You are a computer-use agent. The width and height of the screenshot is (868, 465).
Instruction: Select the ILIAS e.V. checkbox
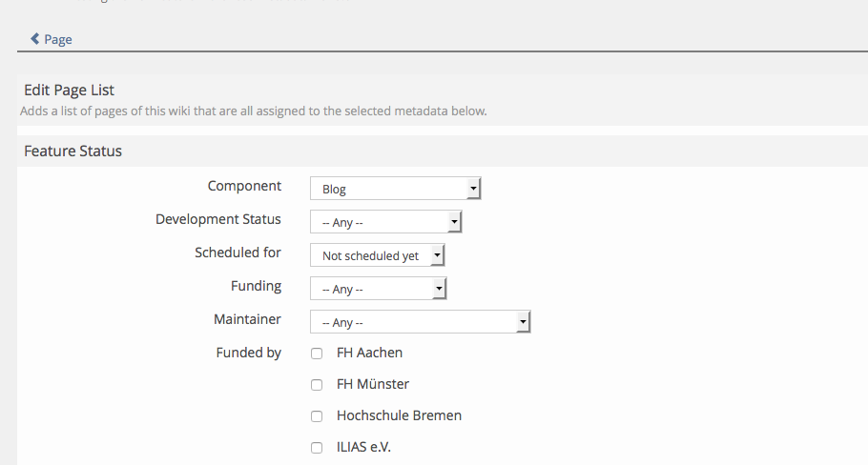point(317,448)
